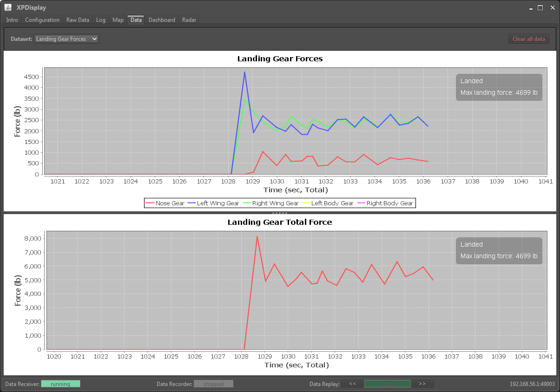The height and width of the screenshot is (392, 560).
Task: Click the rewind button in Data Replay
Action: coord(353,384)
